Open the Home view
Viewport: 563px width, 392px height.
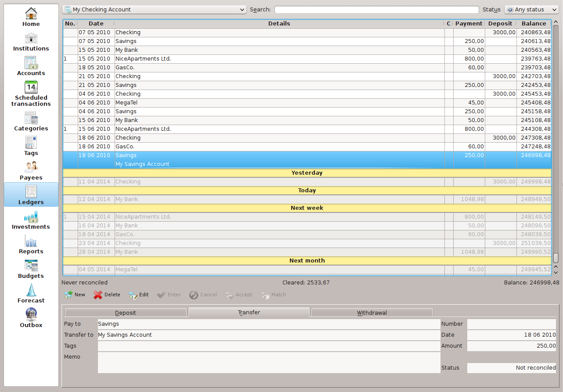[x=31, y=17]
